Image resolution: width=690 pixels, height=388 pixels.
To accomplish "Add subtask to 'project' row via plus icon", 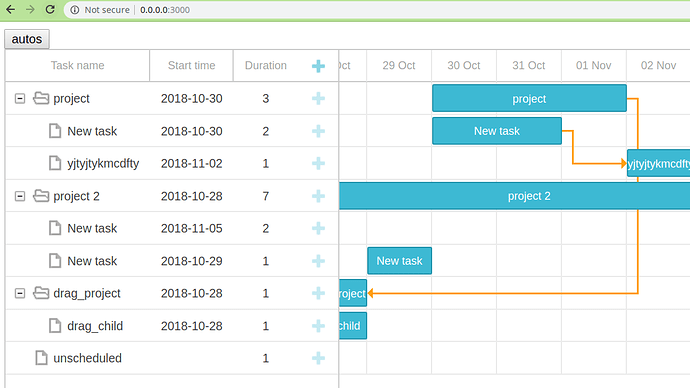I will (x=318, y=99).
